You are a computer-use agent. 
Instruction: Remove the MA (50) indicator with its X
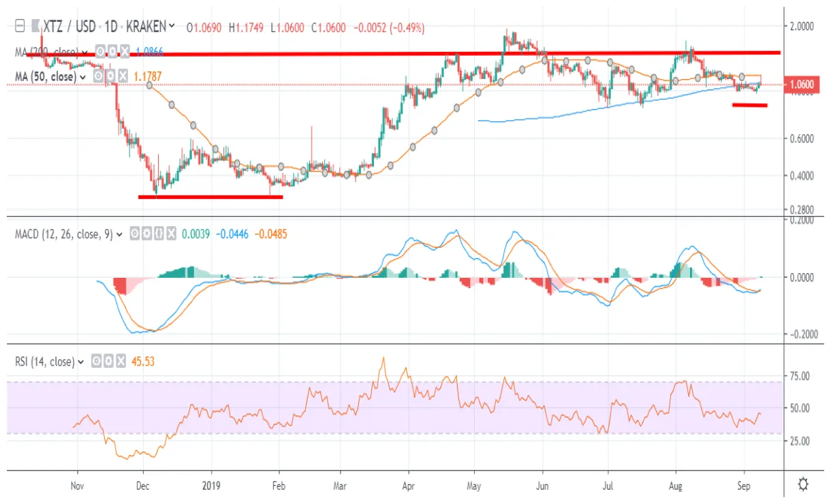122,76
